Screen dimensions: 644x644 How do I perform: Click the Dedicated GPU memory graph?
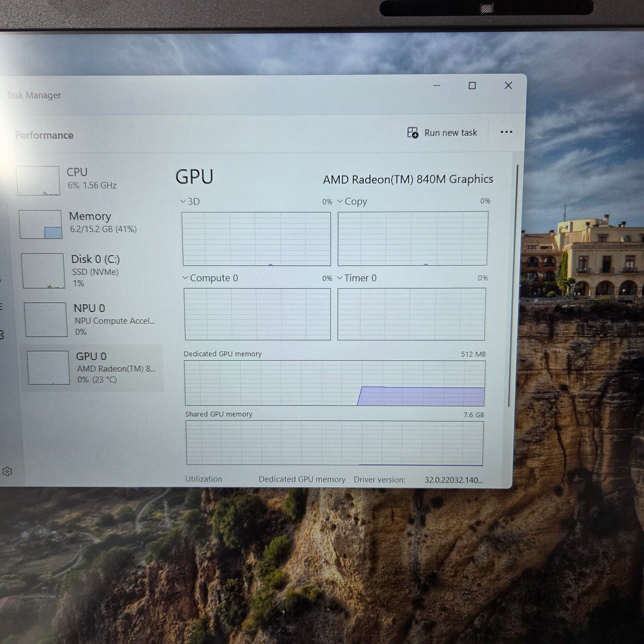335,383
